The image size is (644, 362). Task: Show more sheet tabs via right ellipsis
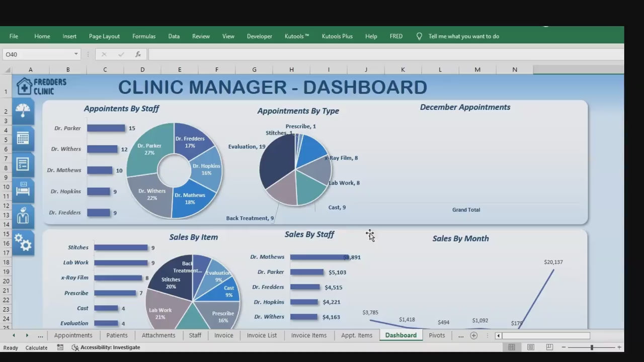coord(461,335)
